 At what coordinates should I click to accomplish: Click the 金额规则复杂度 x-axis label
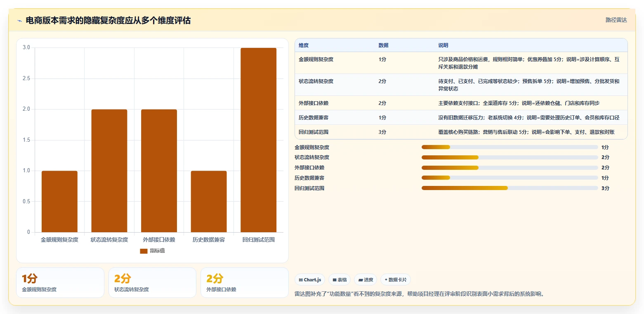coord(59,240)
